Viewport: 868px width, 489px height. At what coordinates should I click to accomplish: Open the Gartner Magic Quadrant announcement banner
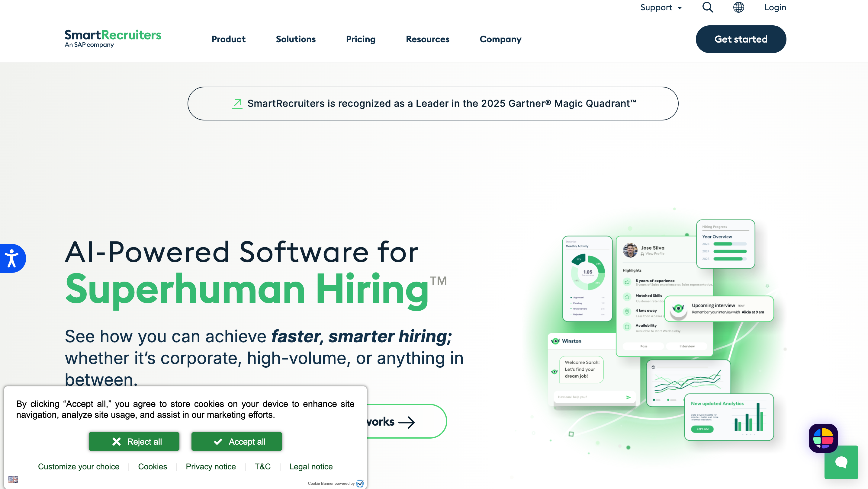[433, 104]
